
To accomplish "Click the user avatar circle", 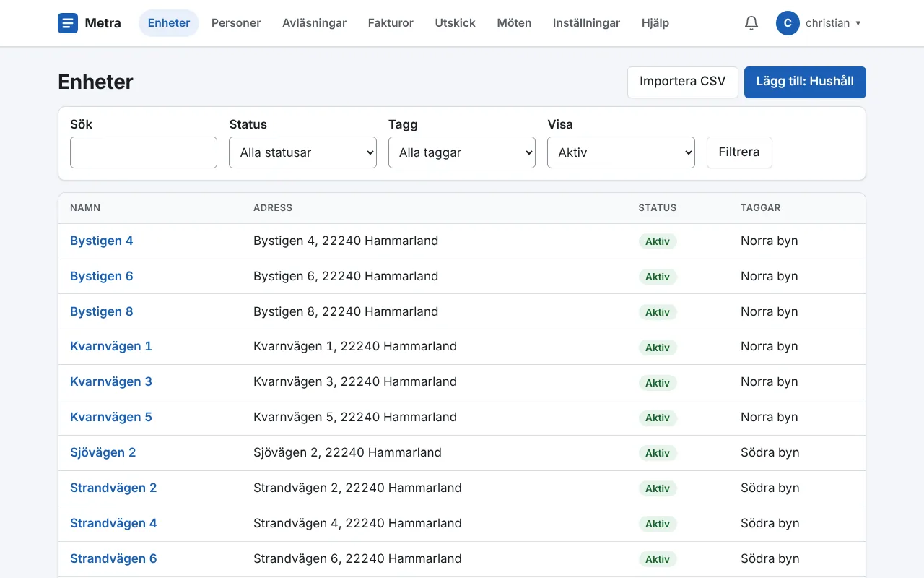I will [x=788, y=23].
